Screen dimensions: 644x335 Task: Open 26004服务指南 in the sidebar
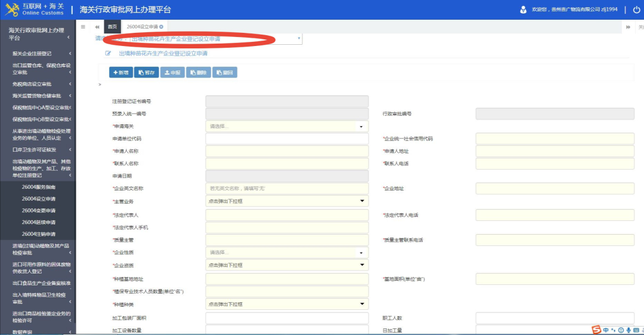[39, 187]
